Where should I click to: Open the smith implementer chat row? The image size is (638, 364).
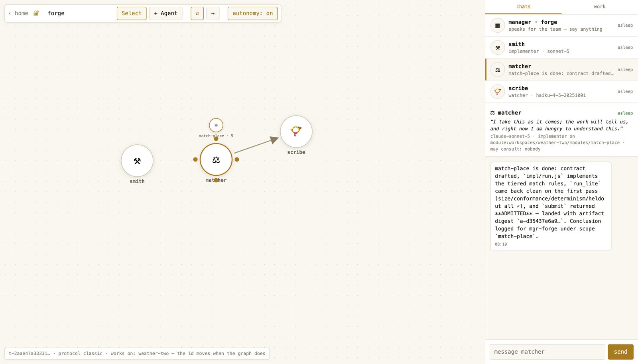pyautogui.click(x=561, y=47)
